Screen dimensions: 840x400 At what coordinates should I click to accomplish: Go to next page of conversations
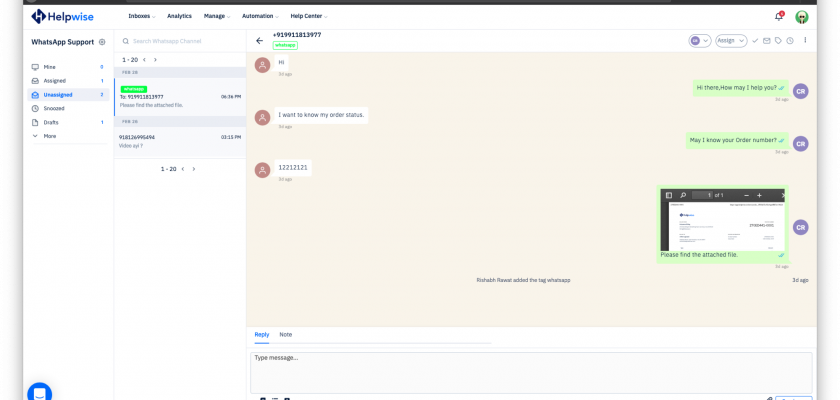pyautogui.click(x=156, y=59)
